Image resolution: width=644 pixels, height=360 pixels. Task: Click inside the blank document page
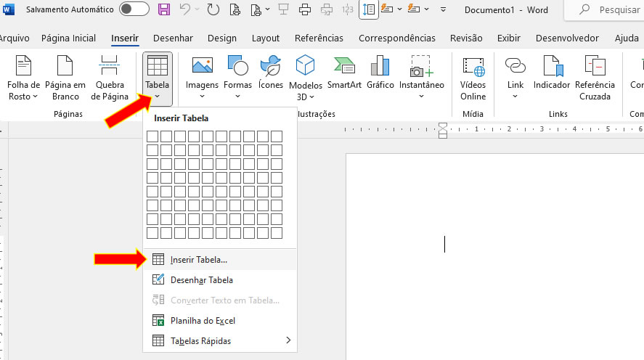(x=495, y=257)
